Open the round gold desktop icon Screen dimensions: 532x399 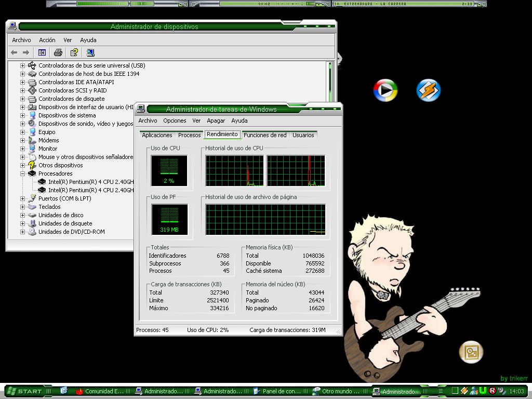pos(471,352)
